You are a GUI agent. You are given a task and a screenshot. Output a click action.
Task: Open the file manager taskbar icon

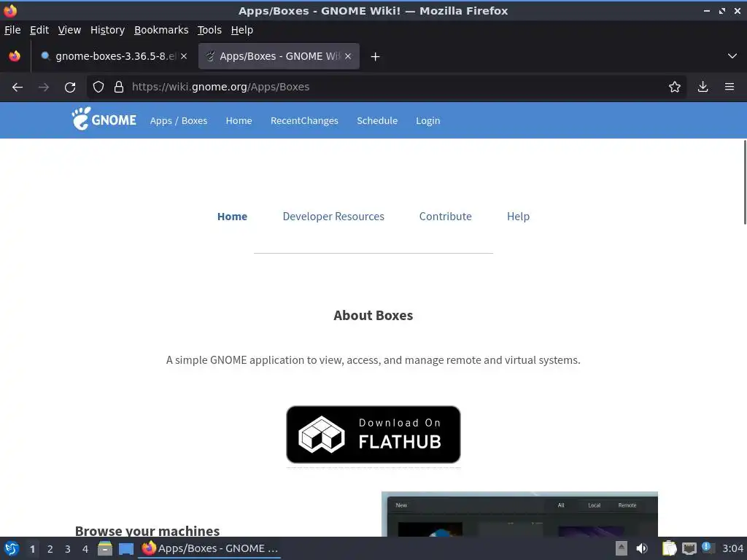[105, 548]
